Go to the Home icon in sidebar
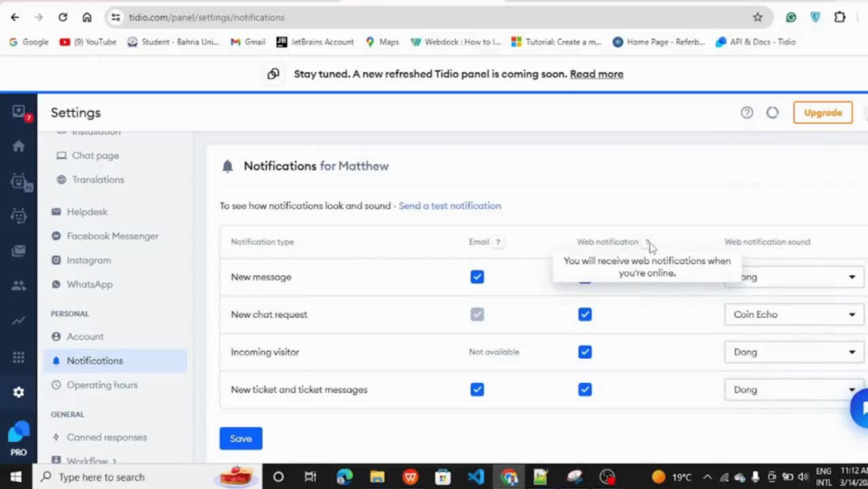Image resolution: width=868 pixels, height=489 pixels. click(x=19, y=146)
